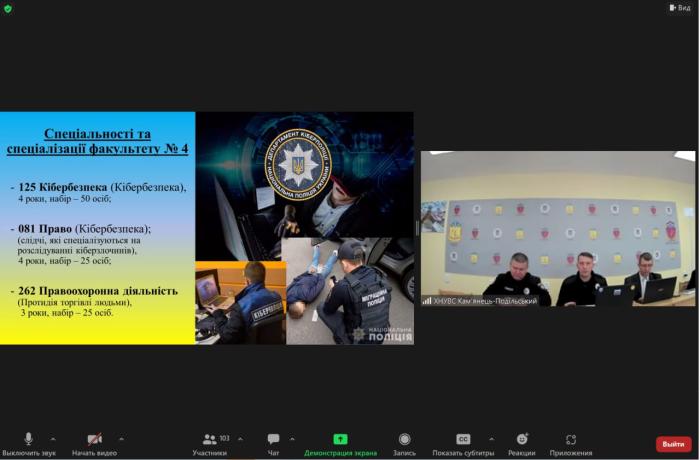Image resolution: width=700 pixels, height=460 pixels.
Task: Expand video options arrow next to camera
Action: pyautogui.click(x=121, y=439)
